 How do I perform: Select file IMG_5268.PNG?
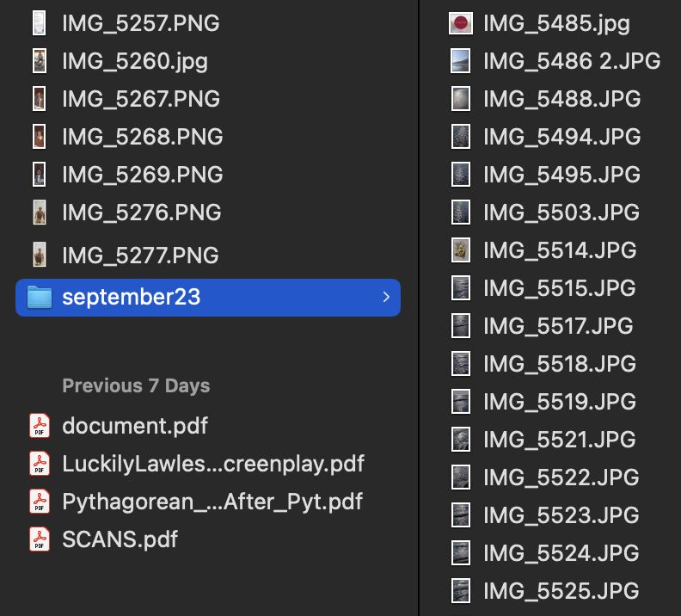click(x=142, y=137)
